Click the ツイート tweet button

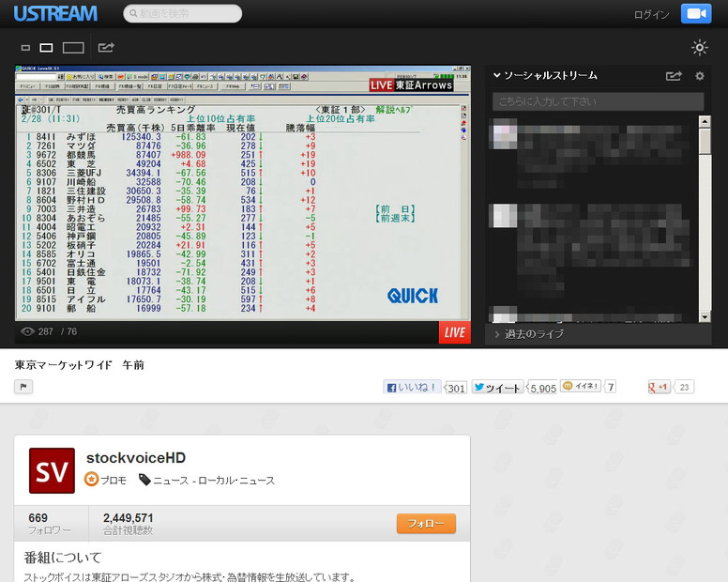(x=497, y=387)
